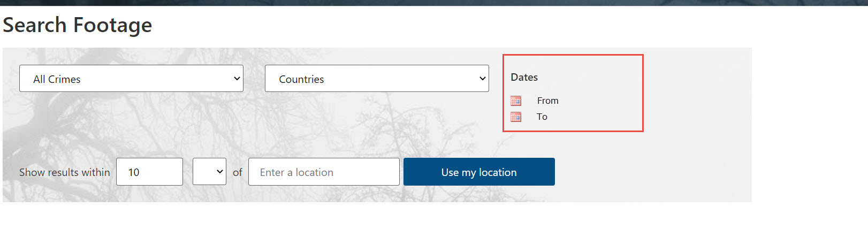Click the 'of' text before location field

pyautogui.click(x=238, y=172)
